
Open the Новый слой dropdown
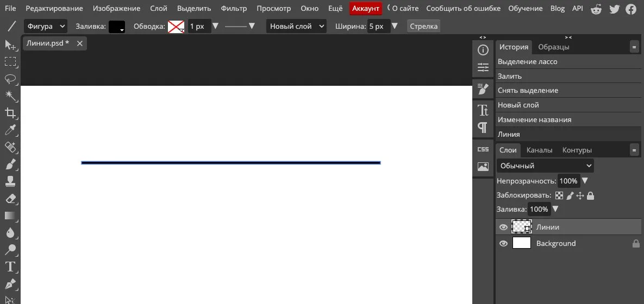tap(296, 26)
